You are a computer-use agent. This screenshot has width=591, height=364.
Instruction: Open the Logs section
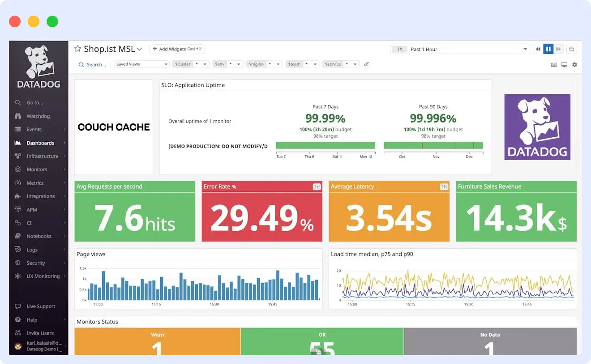click(x=31, y=250)
